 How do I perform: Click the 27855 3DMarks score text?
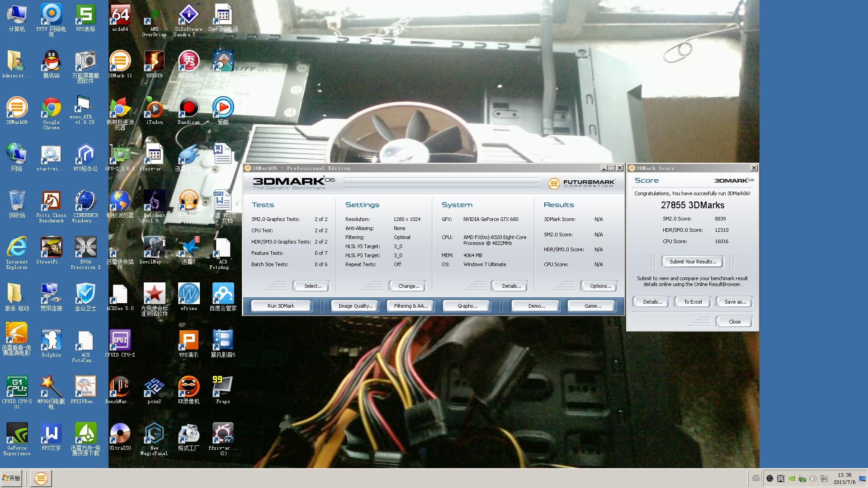click(693, 205)
